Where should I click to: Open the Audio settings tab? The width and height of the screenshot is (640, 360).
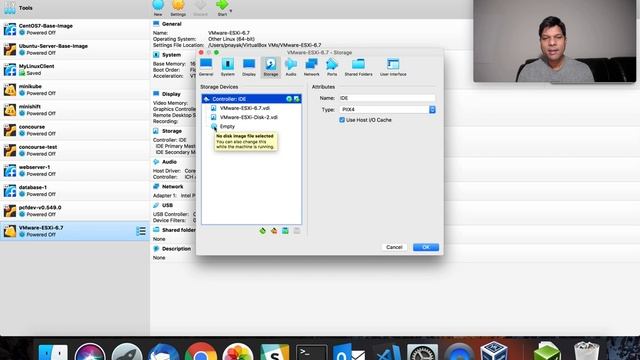[x=291, y=67]
